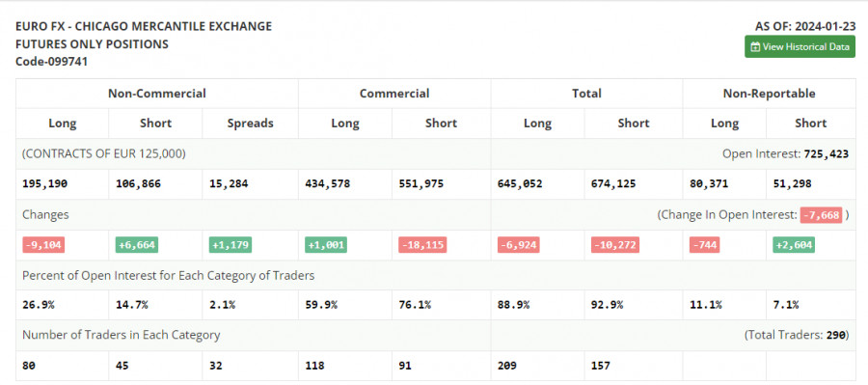The image size is (868, 385).
Task: Select commercial long value 434,578
Action: (x=327, y=184)
